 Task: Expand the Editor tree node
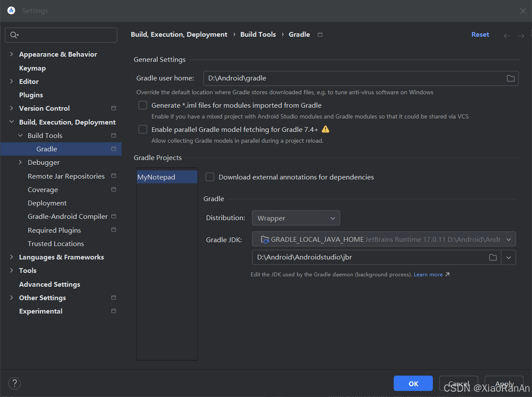pos(11,81)
